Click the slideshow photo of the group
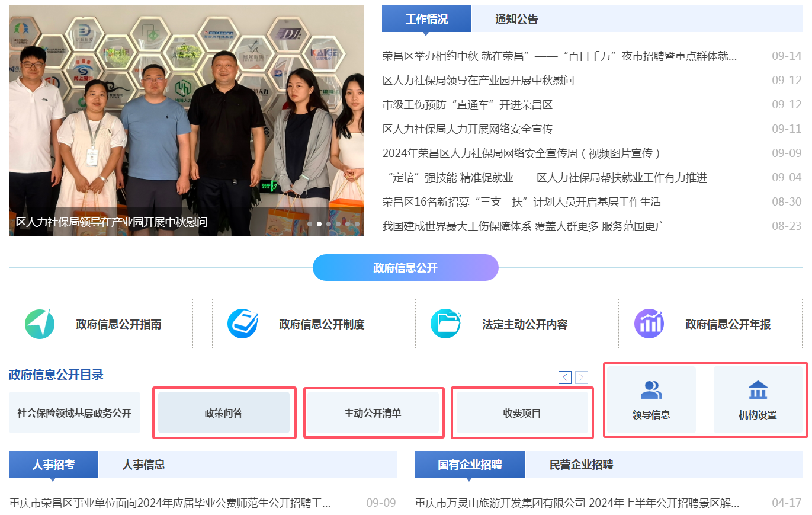This screenshot has width=812, height=515. (186, 119)
